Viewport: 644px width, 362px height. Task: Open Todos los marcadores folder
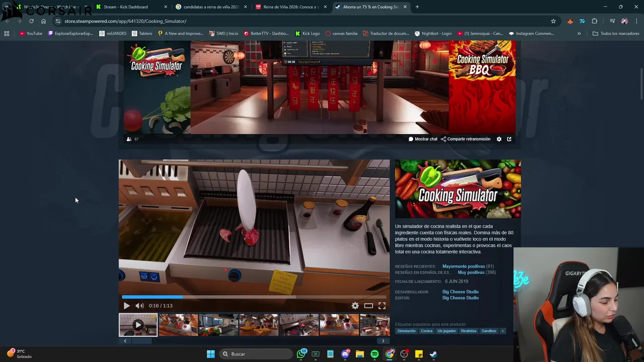point(616,34)
